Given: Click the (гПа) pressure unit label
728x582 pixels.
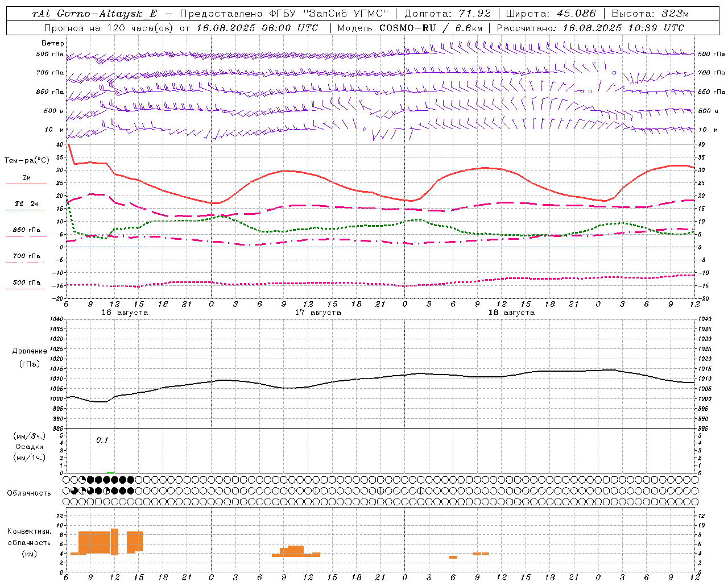Looking at the screenshot, I should pyautogui.click(x=30, y=364).
